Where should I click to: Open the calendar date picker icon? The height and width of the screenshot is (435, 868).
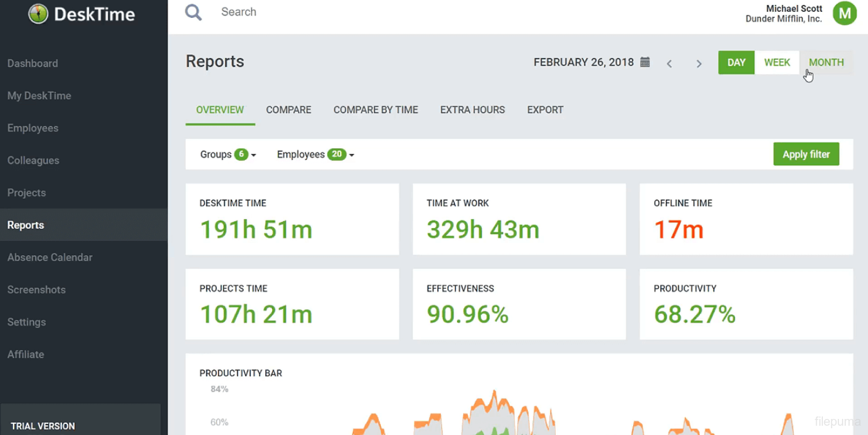click(645, 62)
